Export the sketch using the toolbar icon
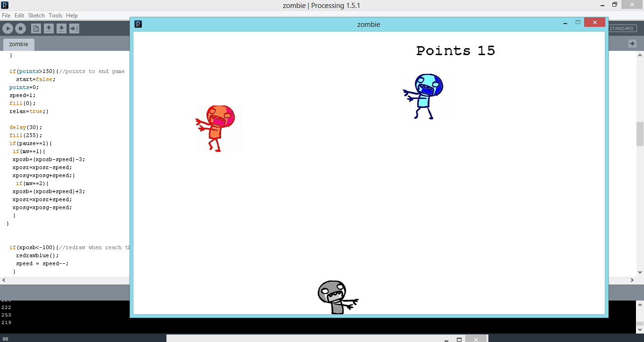644x342 pixels. (74, 29)
